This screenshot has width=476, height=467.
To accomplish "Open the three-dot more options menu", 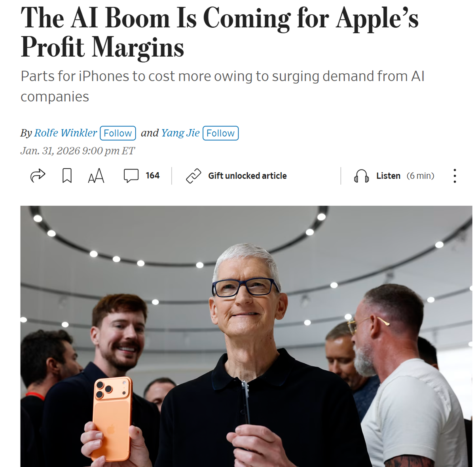I will (455, 176).
